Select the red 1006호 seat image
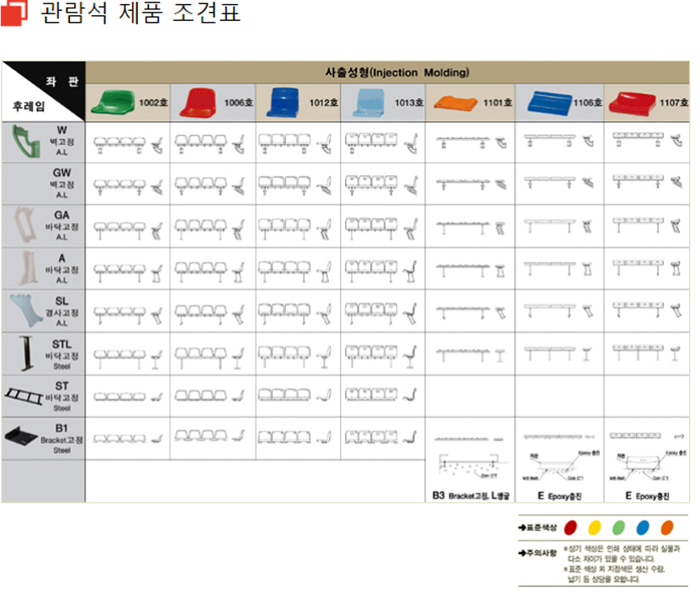Viewport: 700px width, 596px height. [x=199, y=102]
